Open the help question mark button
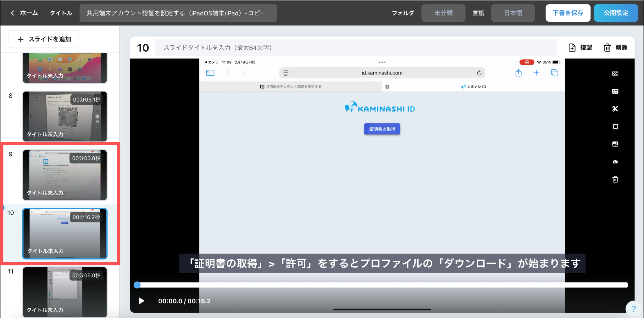644x318 pixels. tap(634, 309)
